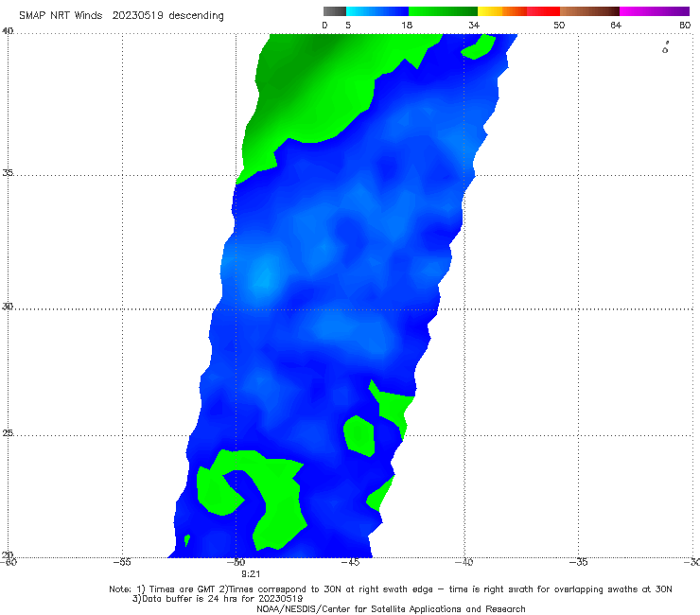The image size is (700, 615).
Task: Click the longitude label '-35'
Action: pos(578,562)
